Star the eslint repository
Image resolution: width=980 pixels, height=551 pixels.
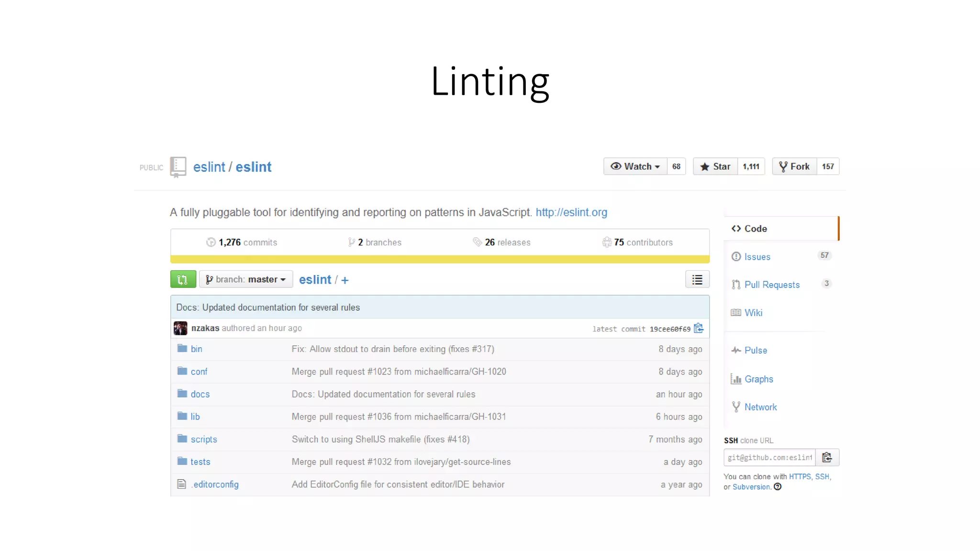[x=715, y=166]
